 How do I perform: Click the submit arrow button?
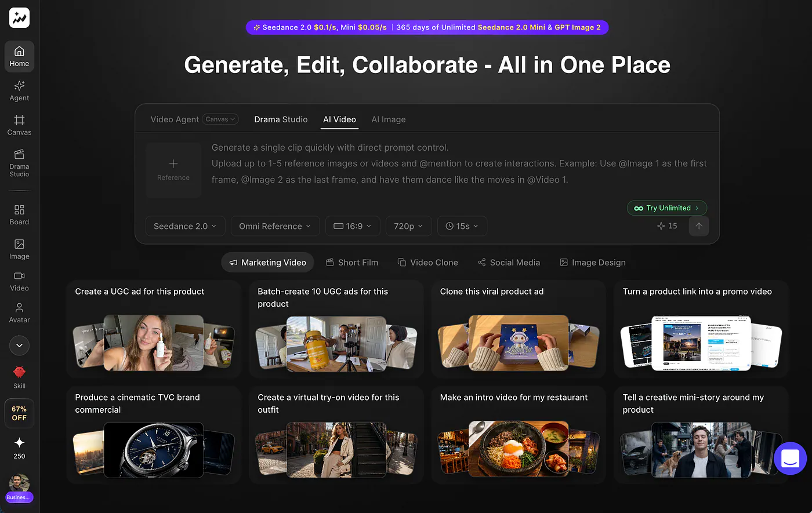(699, 226)
